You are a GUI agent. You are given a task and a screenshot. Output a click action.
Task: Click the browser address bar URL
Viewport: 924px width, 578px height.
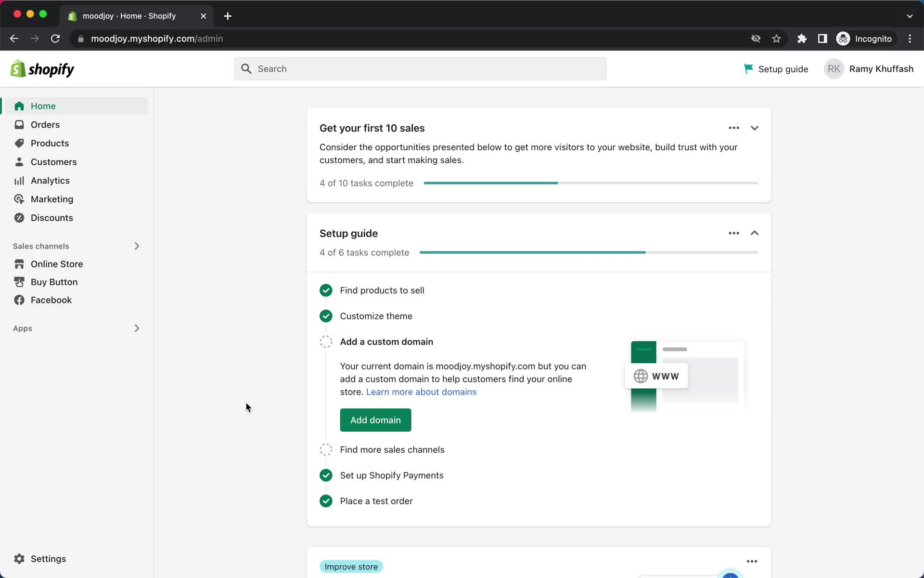(x=157, y=39)
